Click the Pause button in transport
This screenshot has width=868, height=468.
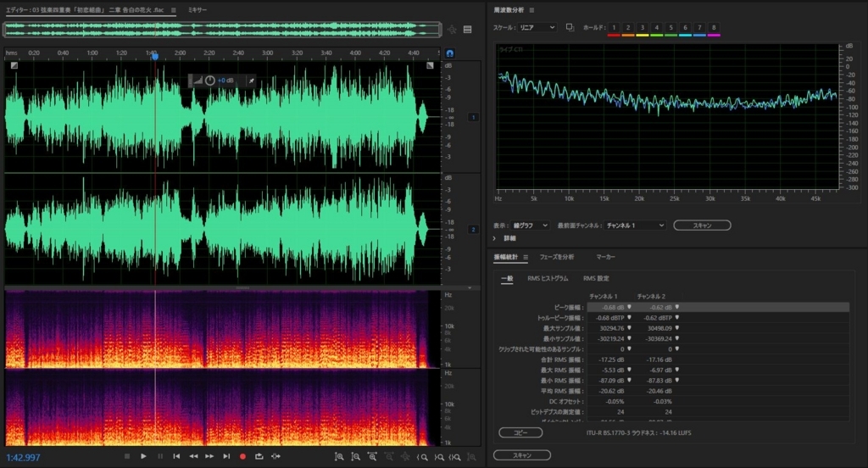click(160, 456)
